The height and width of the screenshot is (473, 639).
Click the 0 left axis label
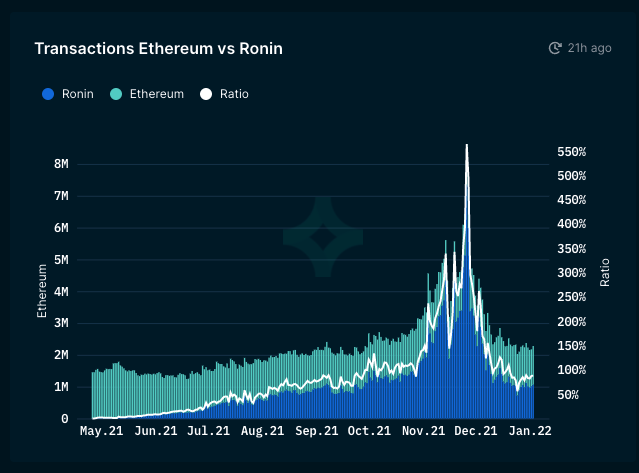[65, 419]
